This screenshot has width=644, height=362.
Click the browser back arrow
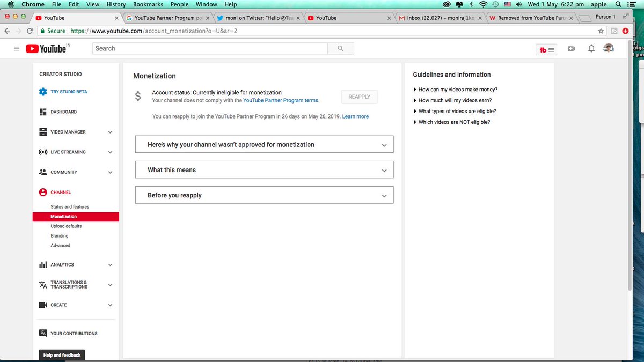(x=6, y=31)
